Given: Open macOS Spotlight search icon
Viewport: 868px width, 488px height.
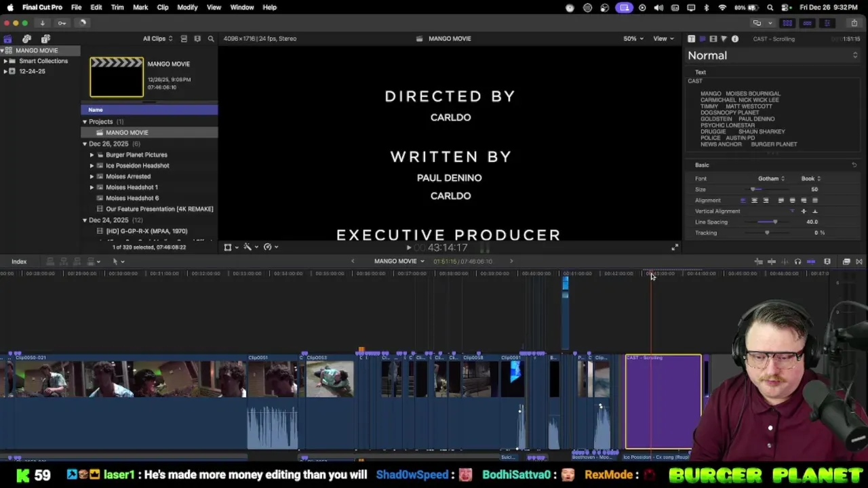Looking at the screenshot, I should tap(770, 7).
